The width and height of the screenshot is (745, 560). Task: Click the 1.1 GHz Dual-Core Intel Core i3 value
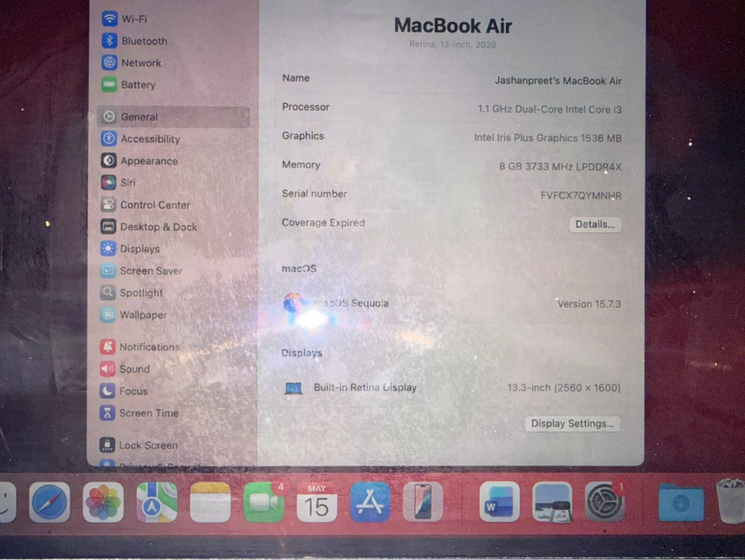549,109
